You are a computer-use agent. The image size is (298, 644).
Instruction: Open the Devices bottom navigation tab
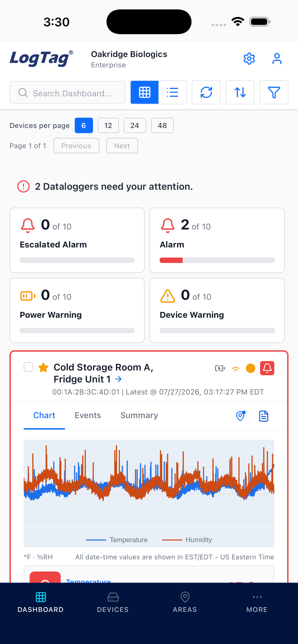coord(113,603)
